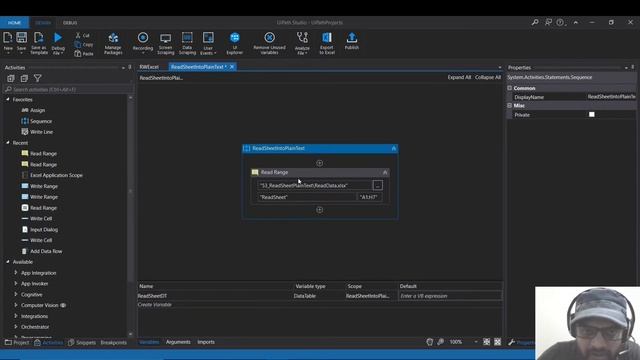Click the User Events icon

click(208, 38)
